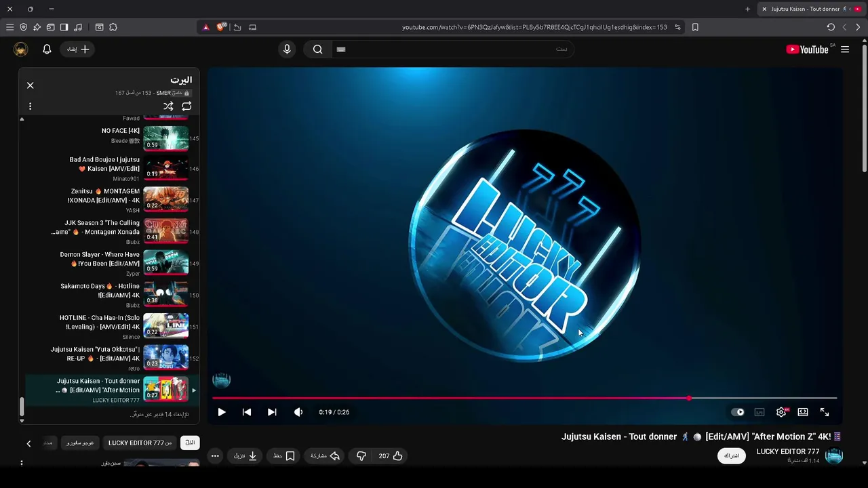Click the cast screen icon in address bar
Image resolution: width=868 pixels, height=488 pixels.
pos(252,27)
